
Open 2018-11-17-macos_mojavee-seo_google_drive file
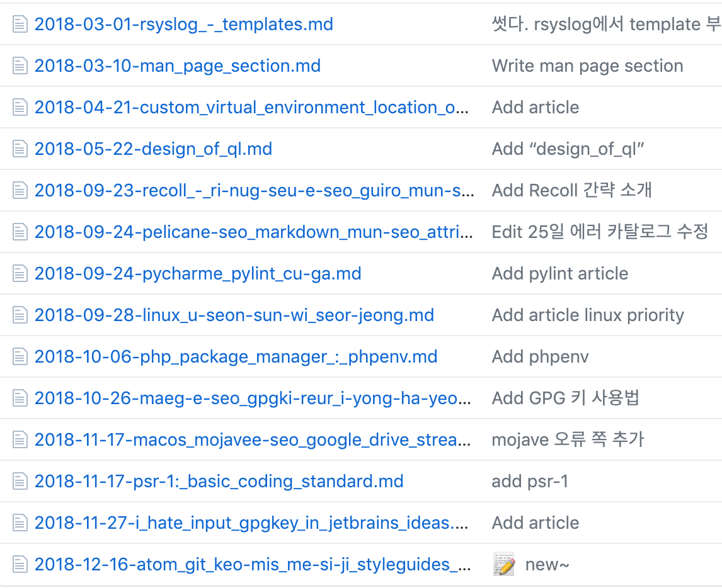pyautogui.click(x=253, y=440)
